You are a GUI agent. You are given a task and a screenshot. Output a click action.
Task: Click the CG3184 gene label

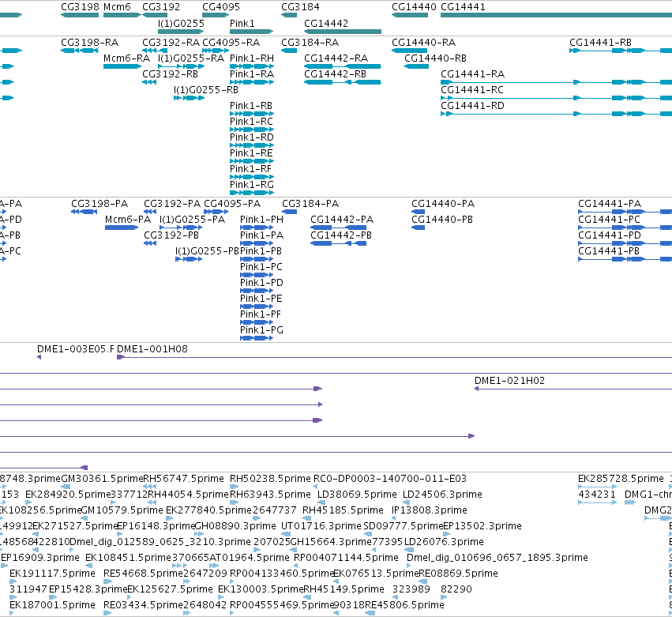point(300,7)
